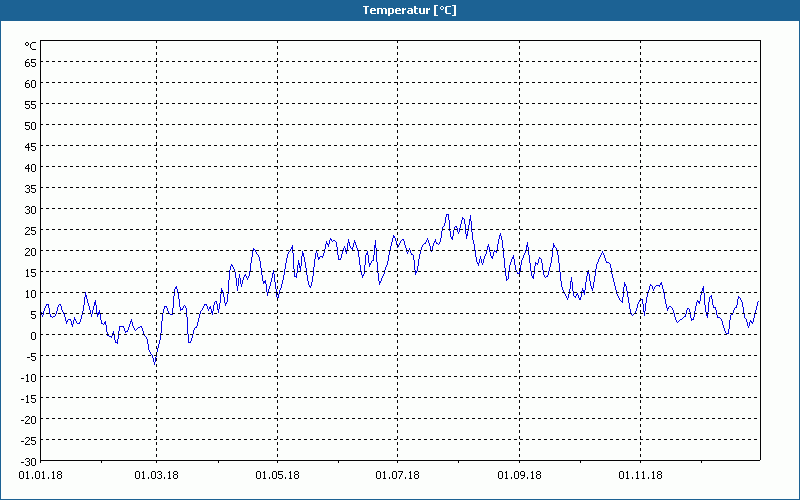
Task: Select the 40 y-axis value
Action: point(31,168)
